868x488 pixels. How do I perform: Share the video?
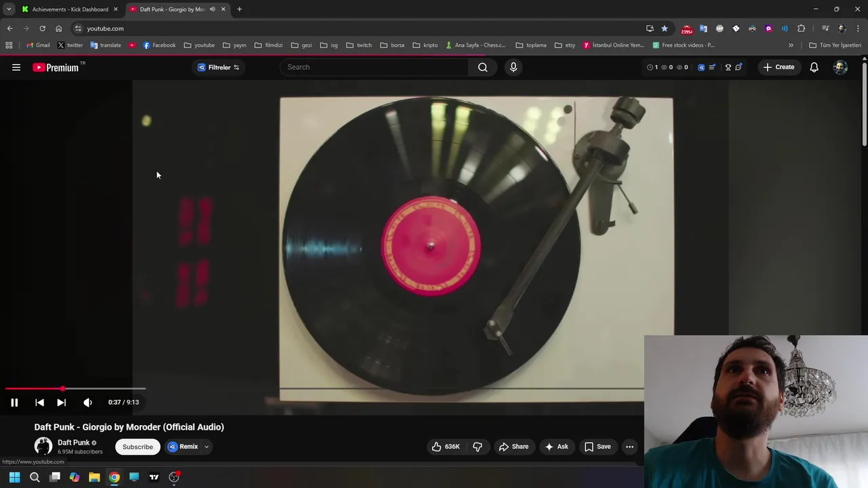(513, 447)
